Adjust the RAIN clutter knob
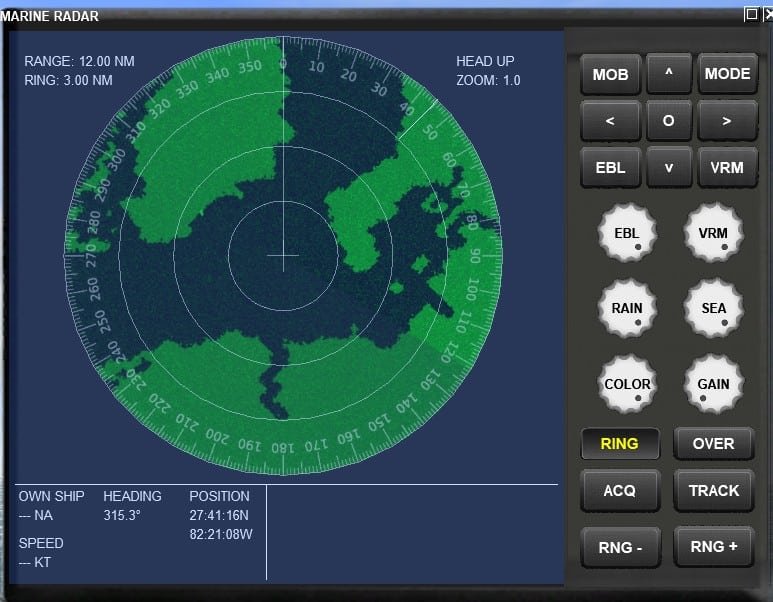Screen dimensions: 773x602 click(x=627, y=309)
